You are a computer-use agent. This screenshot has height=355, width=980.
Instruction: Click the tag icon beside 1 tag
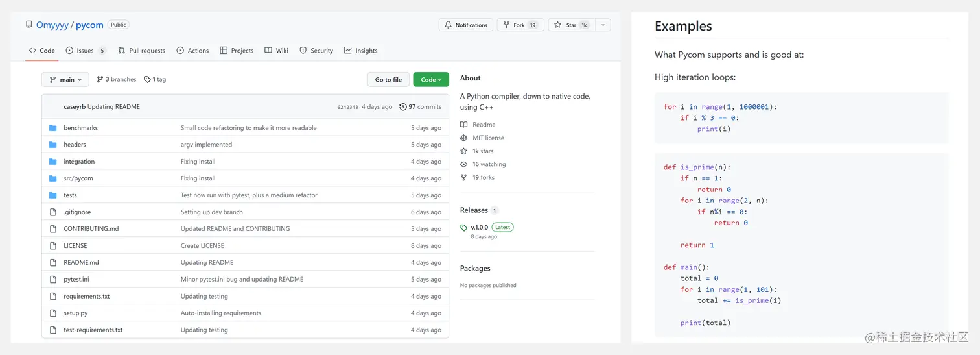pos(147,80)
